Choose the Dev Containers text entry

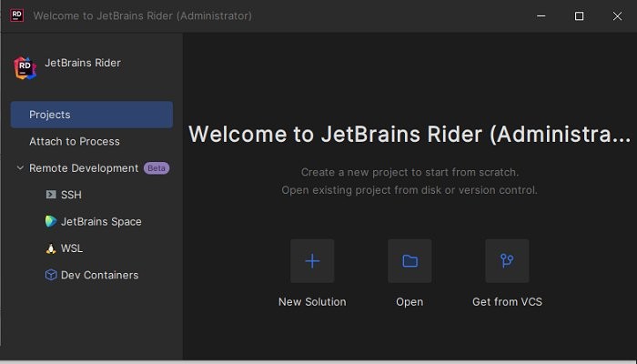(99, 275)
